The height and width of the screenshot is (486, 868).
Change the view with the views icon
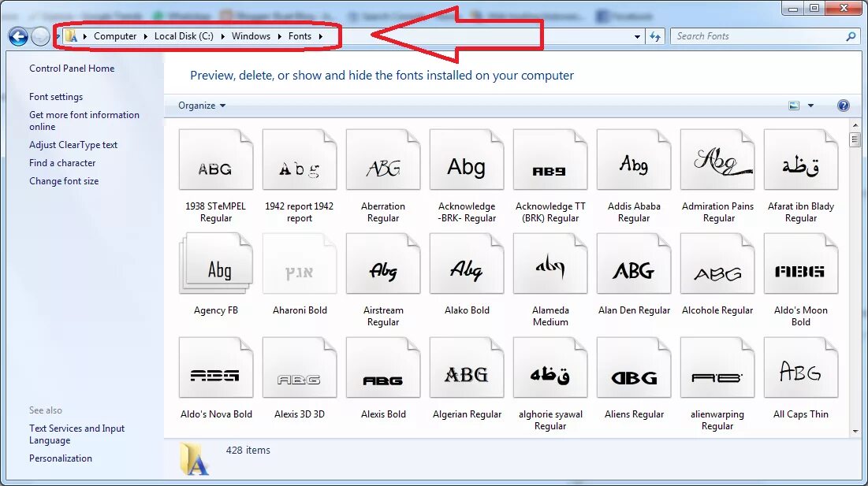pos(794,106)
